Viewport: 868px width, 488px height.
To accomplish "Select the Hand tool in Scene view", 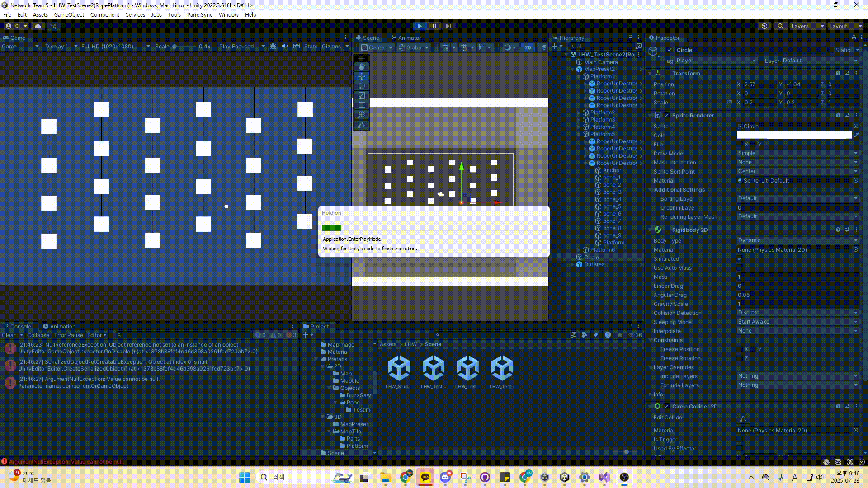I will (x=361, y=66).
